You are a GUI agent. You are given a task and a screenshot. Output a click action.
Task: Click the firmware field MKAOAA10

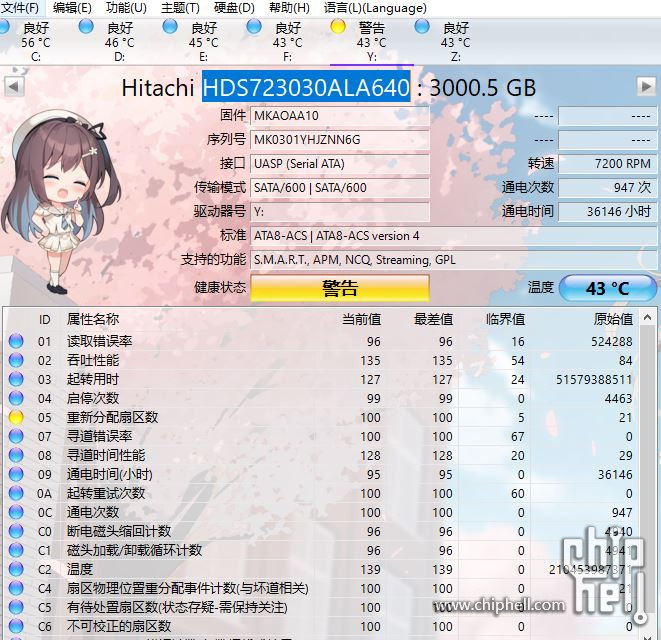(340, 116)
